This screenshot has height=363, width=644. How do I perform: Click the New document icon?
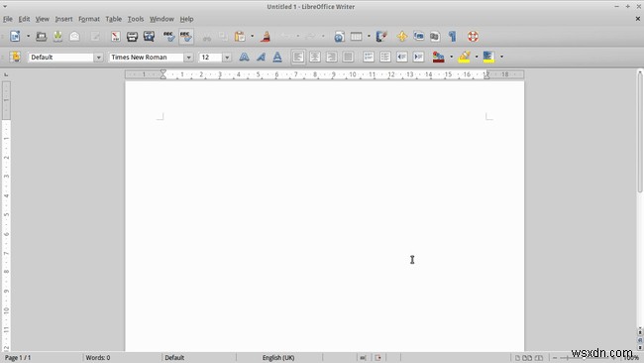pos(15,36)
